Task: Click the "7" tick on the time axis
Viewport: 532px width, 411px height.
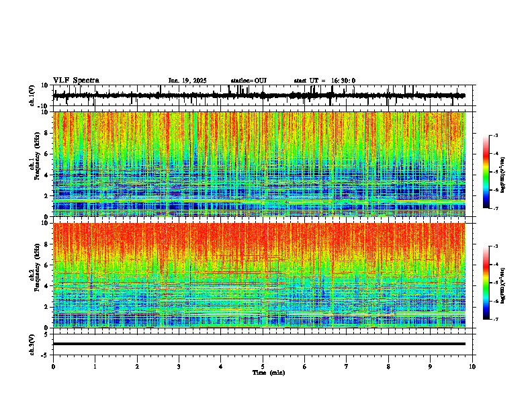Action: pyautogui.click(x=347, y=367)
